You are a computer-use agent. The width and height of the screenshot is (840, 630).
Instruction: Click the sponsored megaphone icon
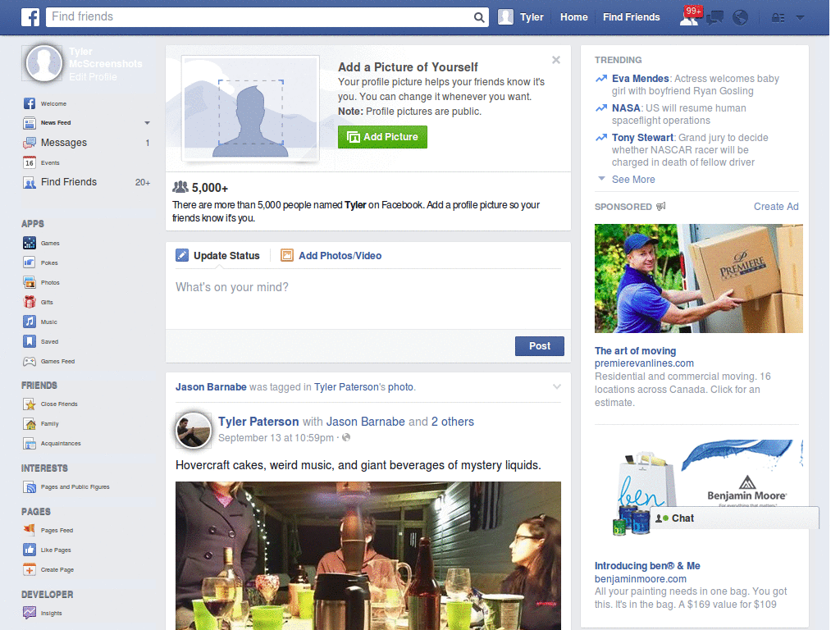pos(661,206)
